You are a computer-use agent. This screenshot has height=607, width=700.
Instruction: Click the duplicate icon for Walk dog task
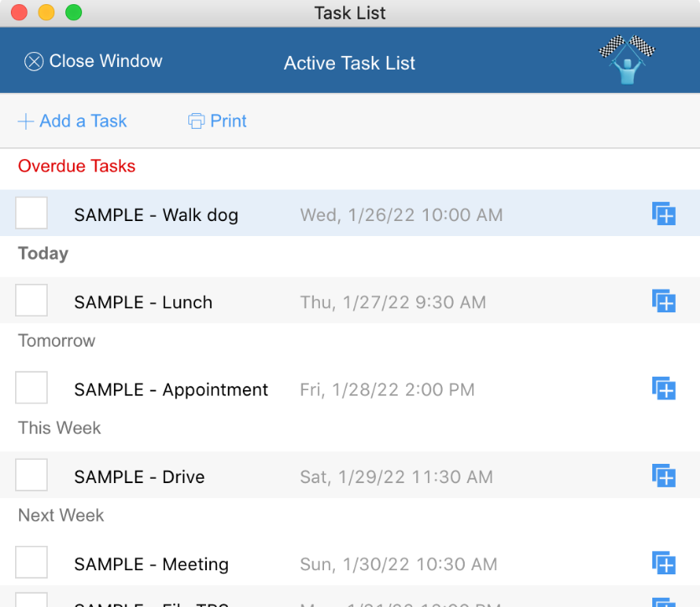click(x=663, y=213)
